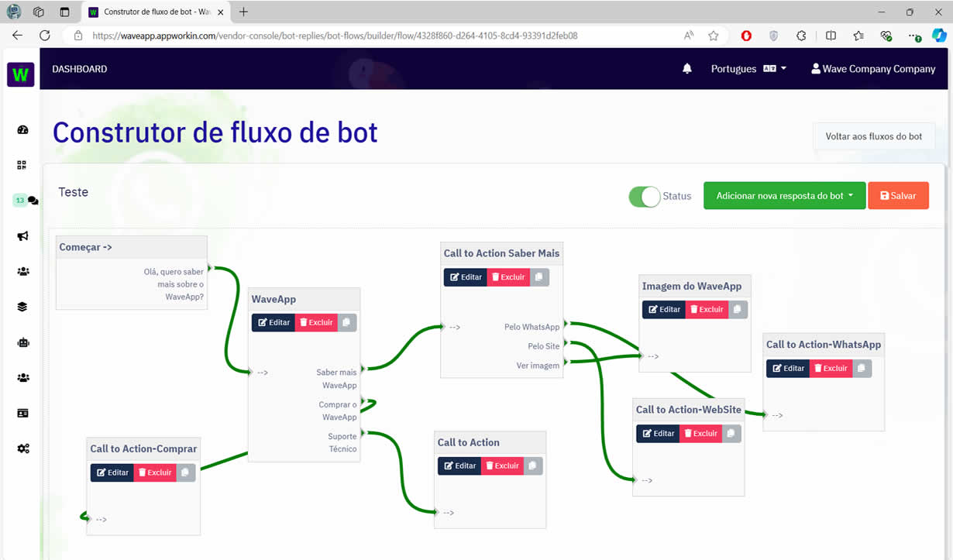Image resolution: width=953 pixels, height=560 pixels.
Task: Select the Construtor de fluxo de bot tab
Action: click(155, 12)
